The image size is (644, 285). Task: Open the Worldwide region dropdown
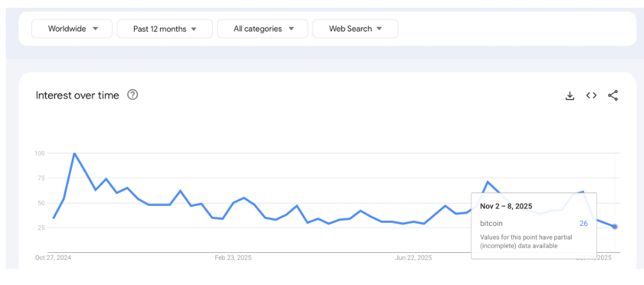click(72, 29)
